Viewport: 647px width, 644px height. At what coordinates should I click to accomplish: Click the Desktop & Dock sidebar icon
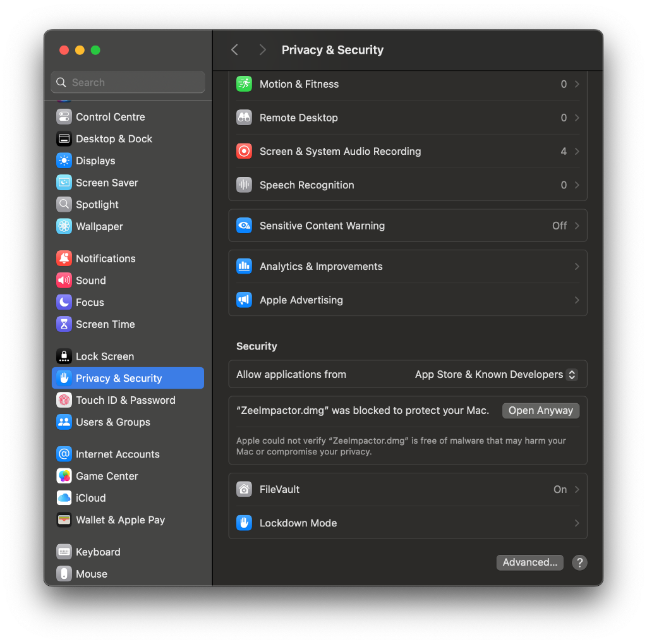64,138
